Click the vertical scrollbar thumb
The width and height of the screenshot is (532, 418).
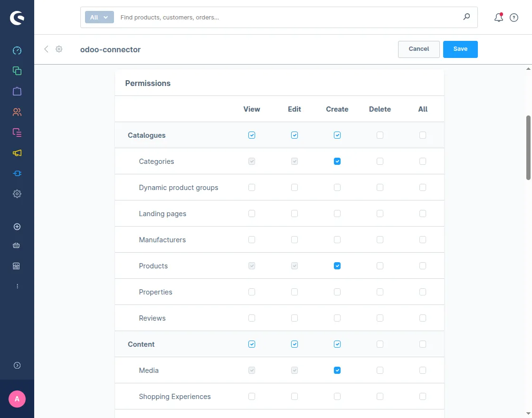pyautogui.click(x=528, y=148)
